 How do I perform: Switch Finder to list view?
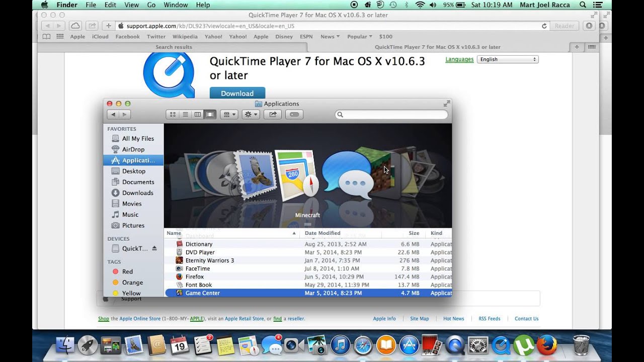coord(185,115)
